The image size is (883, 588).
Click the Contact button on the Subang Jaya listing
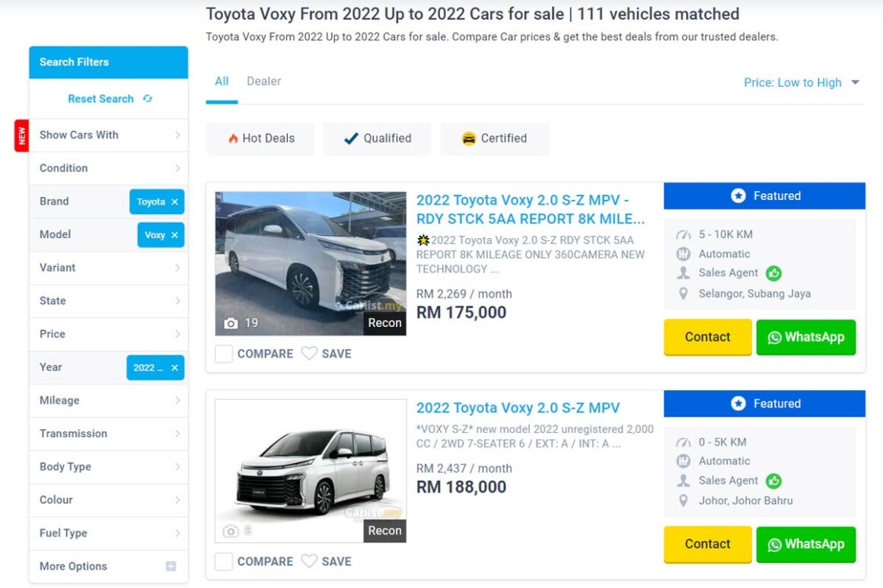[x=706, y=337]
